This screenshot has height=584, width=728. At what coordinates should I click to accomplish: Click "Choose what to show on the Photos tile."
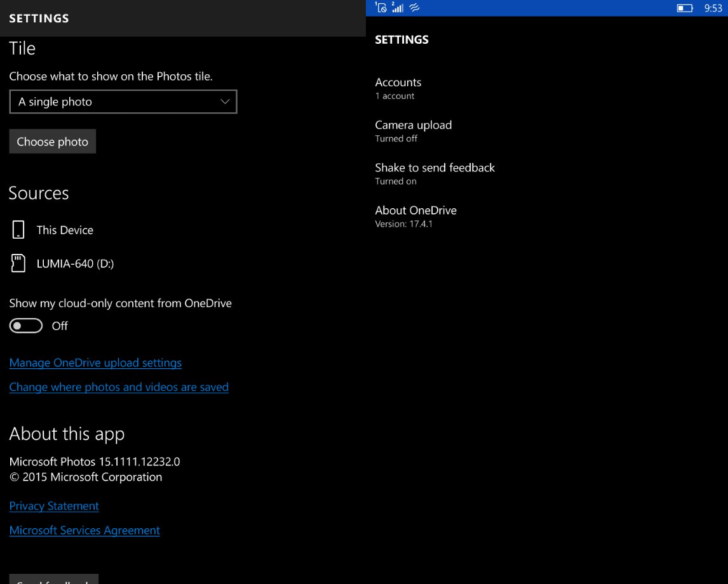(111, 76)
